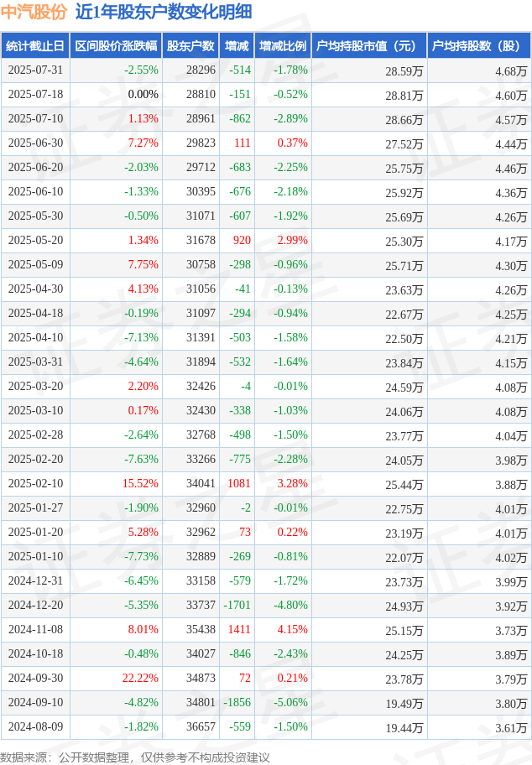532x765 pixels.
Task: Click the 数据来源 footer note
Action: [x=135, y=757]
